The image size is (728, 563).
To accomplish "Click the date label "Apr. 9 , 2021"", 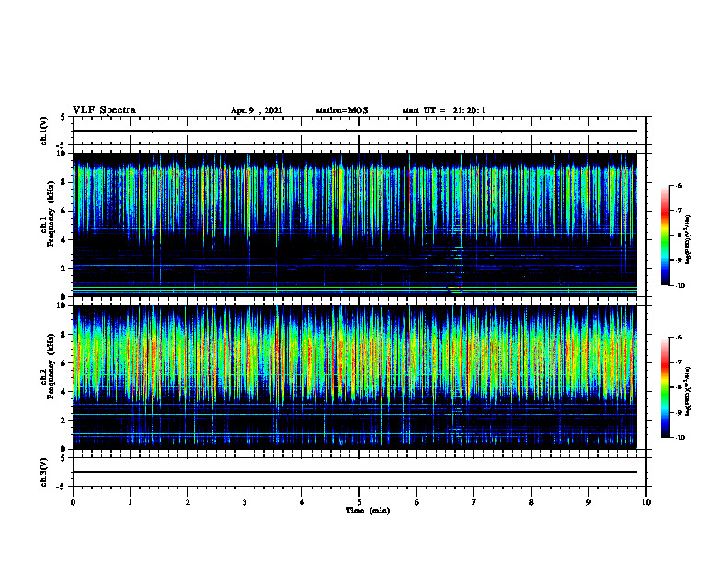I will 256,110.
